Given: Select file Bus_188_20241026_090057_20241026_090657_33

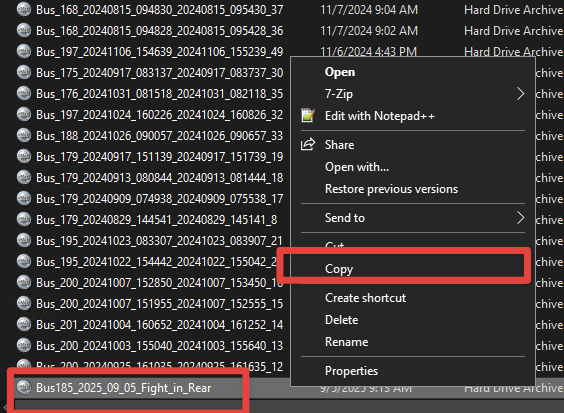Looking at the screenshot, I should pos(159,136).
